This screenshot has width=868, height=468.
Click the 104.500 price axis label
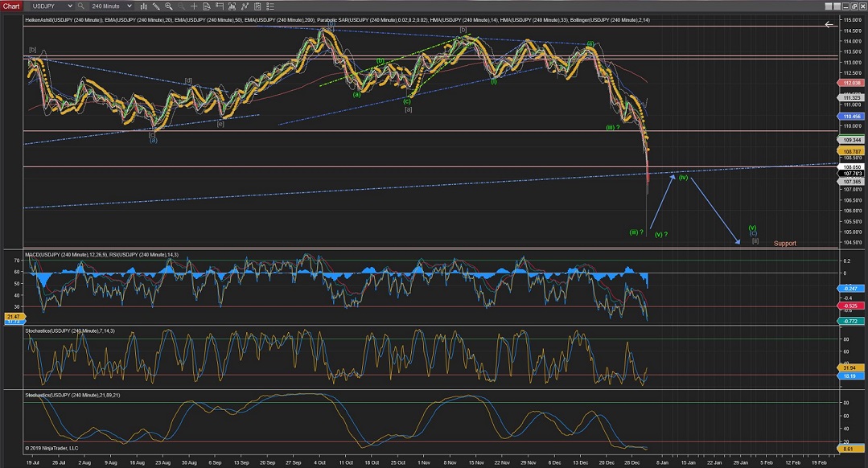coord(853,242)
